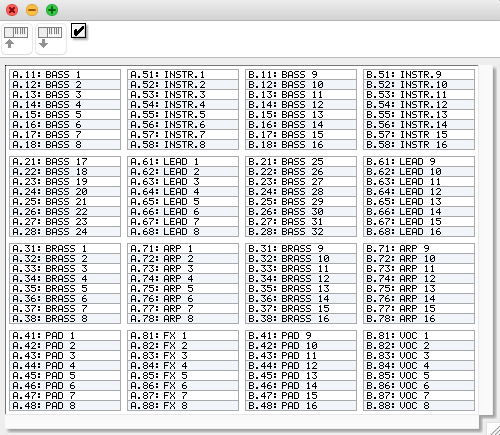Select patch A.77: ARP 7
500x435 pixels.
click(183, 309)
